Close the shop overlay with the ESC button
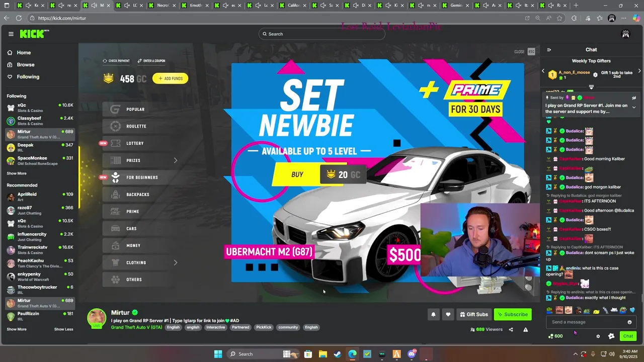The height and width of the screenshot is (362, 644). (531, 51)
